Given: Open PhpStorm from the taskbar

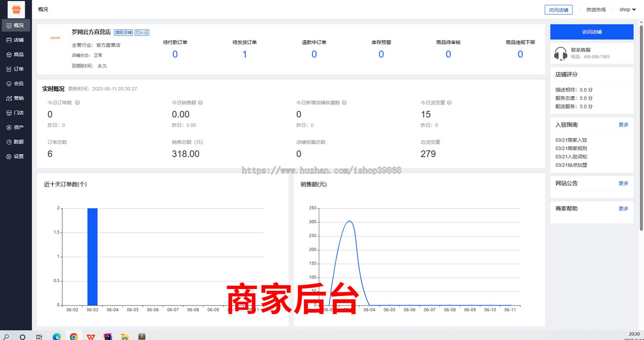Looking at the screenshot, I should pyautogui.click(x=108, y=337).
